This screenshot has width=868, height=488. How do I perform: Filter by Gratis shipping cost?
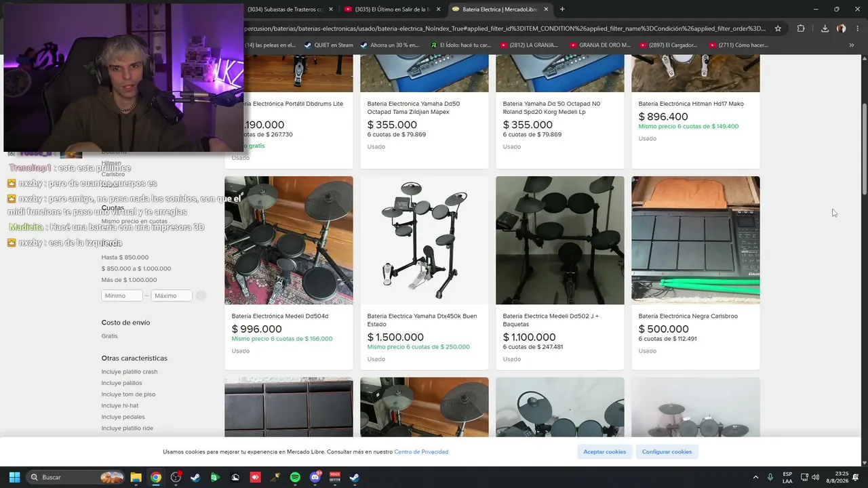point(110,336)
